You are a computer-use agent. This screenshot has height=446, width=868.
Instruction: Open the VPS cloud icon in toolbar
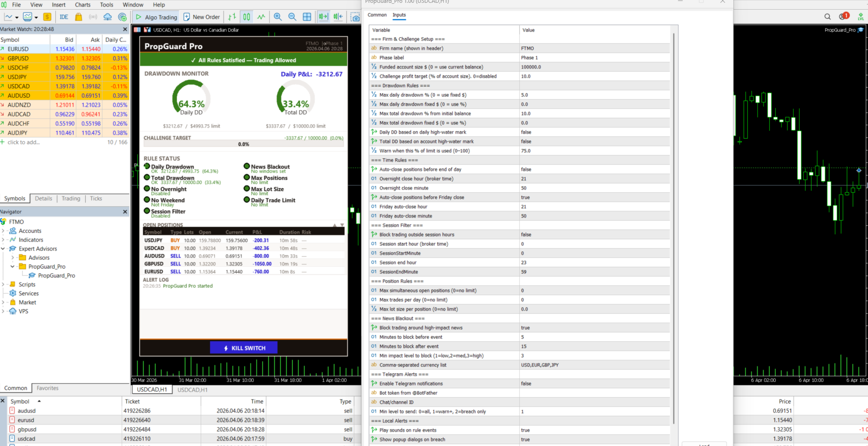pos(108,17)
